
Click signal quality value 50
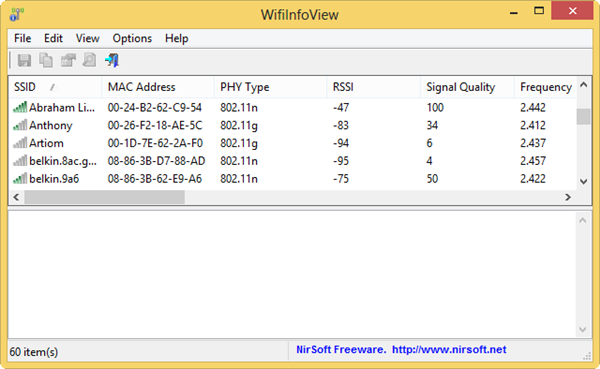click(x=432, y=179)
